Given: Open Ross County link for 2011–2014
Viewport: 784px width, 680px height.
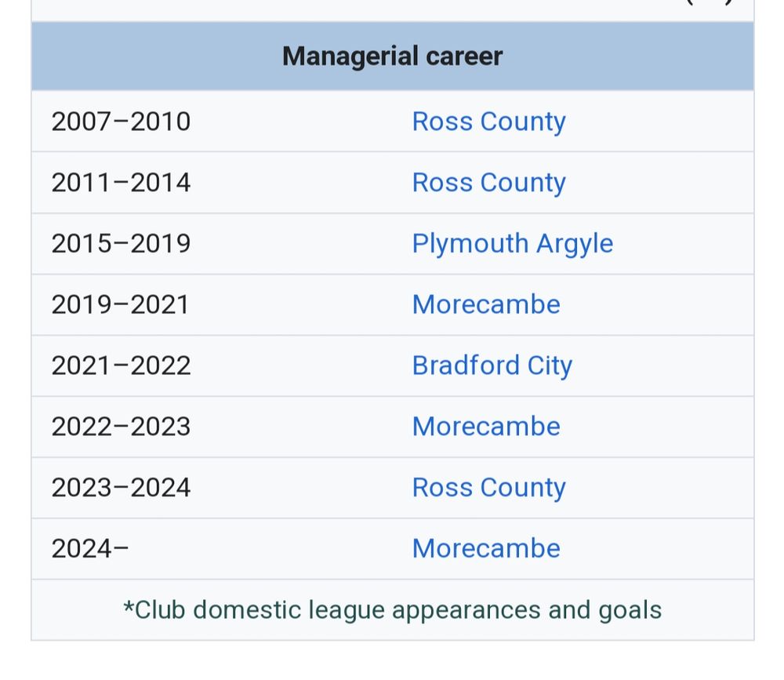Looking at the screenshot, I should coord(488,183).
